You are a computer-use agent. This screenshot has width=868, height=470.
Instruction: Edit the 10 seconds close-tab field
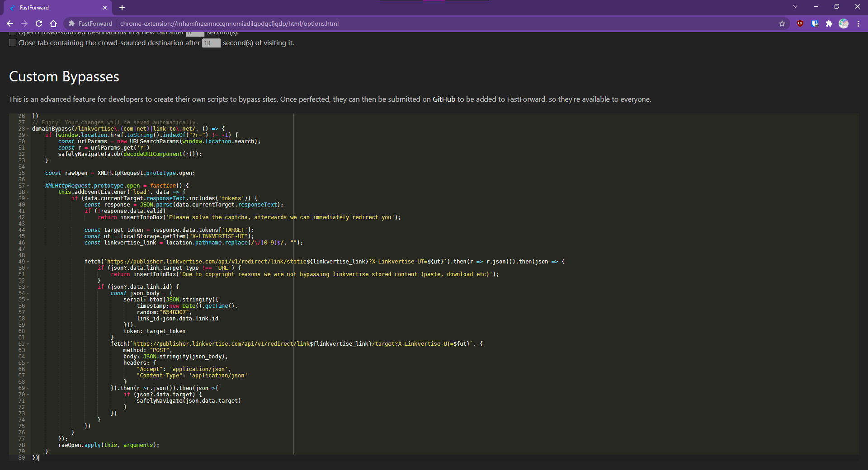(211, 43)
